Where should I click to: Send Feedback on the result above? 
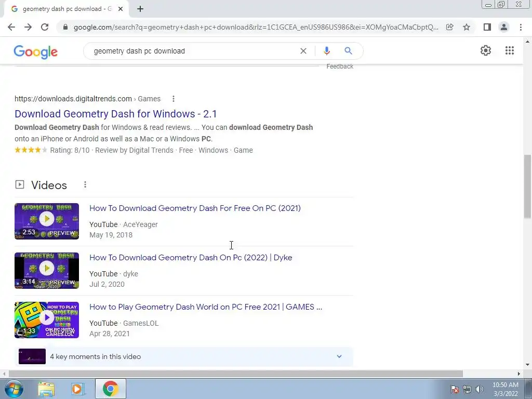(x=340, y=66)
